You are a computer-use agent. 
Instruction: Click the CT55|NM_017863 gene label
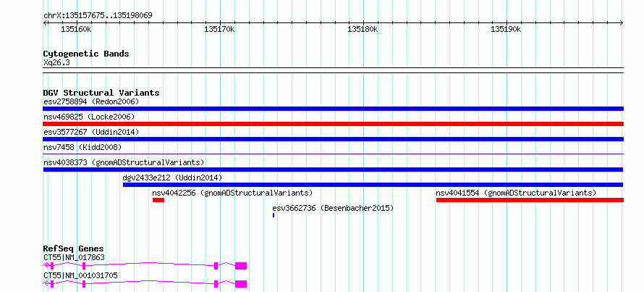point(74,258)
